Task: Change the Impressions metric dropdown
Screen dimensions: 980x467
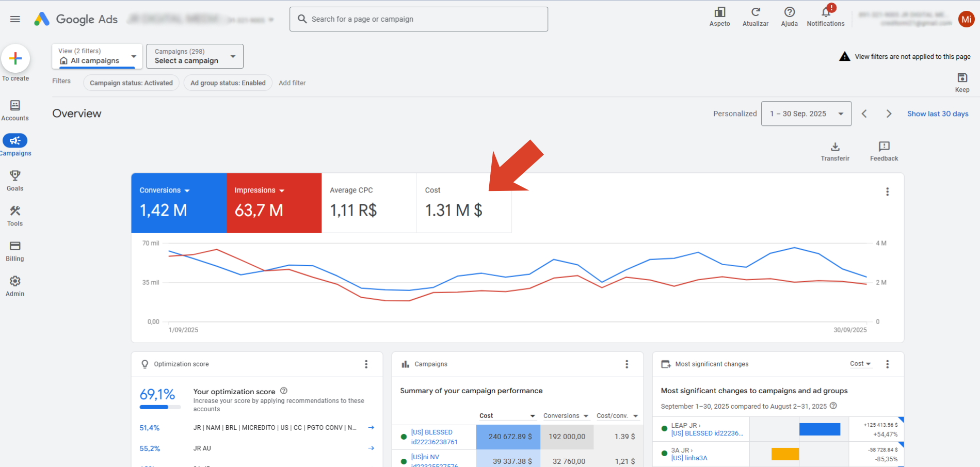Action: [260, 190]
